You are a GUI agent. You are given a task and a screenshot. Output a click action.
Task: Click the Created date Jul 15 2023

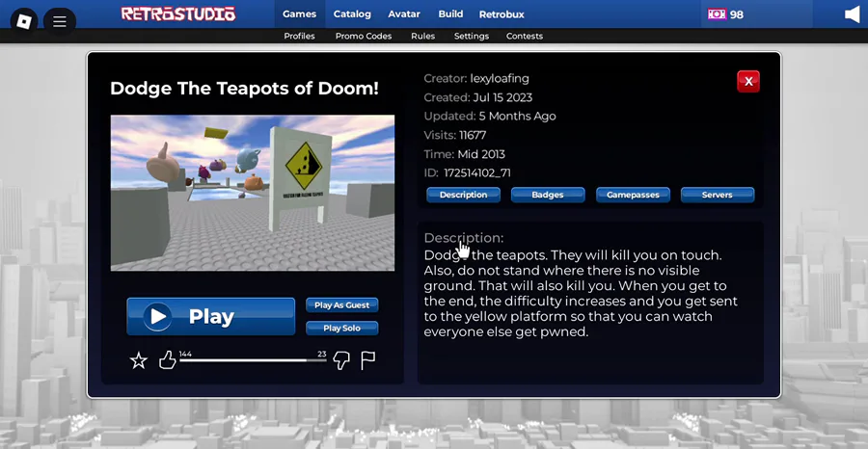pos(502,98)
